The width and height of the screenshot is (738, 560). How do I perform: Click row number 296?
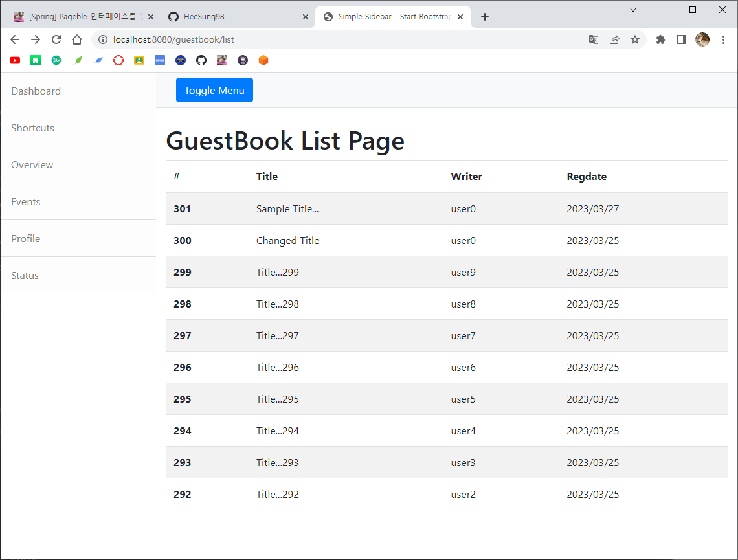point(182,368)
